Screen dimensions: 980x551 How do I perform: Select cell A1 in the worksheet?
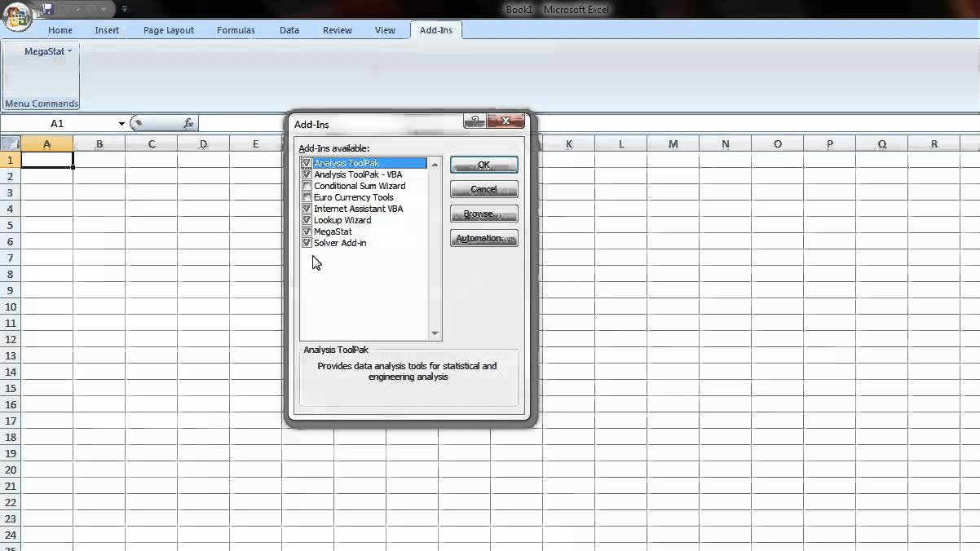point(47,160)
